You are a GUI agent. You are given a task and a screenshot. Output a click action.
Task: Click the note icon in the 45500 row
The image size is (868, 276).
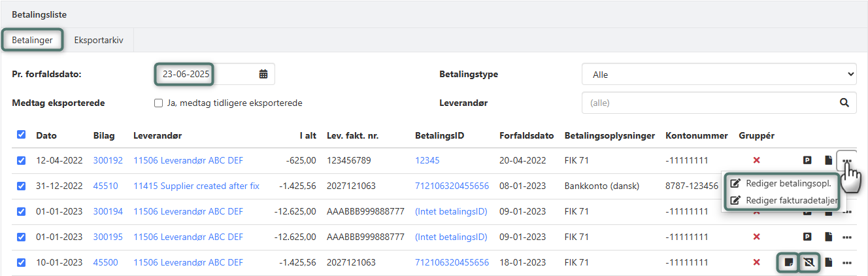point(789,262)
